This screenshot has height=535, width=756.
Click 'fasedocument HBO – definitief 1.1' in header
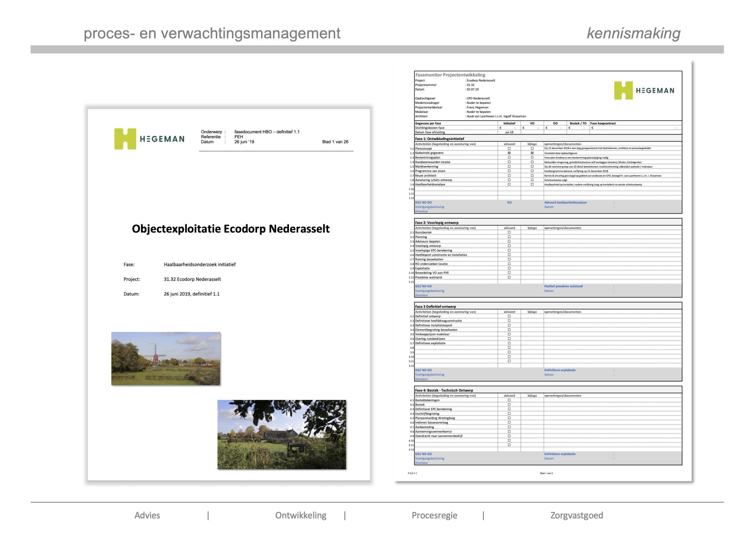267,132
